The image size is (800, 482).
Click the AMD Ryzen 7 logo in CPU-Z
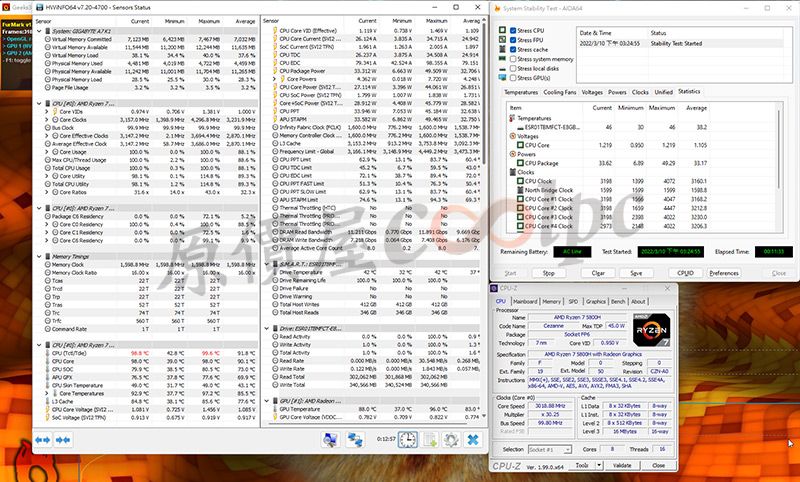[651, 330]
